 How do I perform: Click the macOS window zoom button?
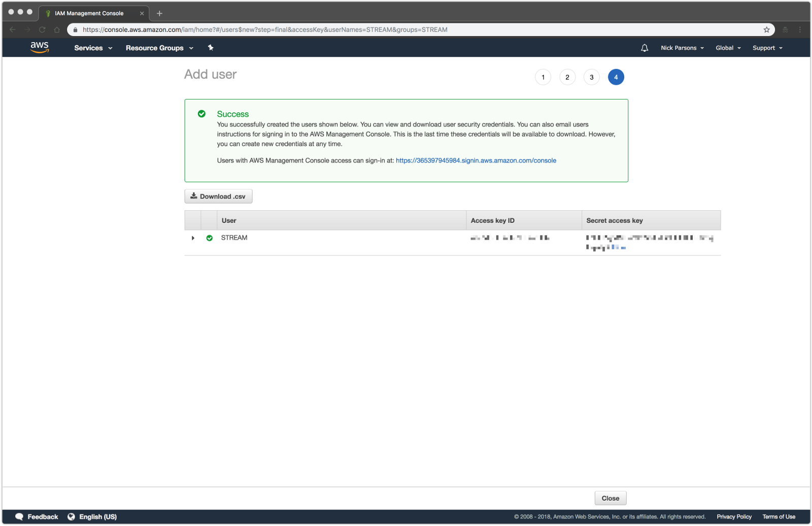29,12
